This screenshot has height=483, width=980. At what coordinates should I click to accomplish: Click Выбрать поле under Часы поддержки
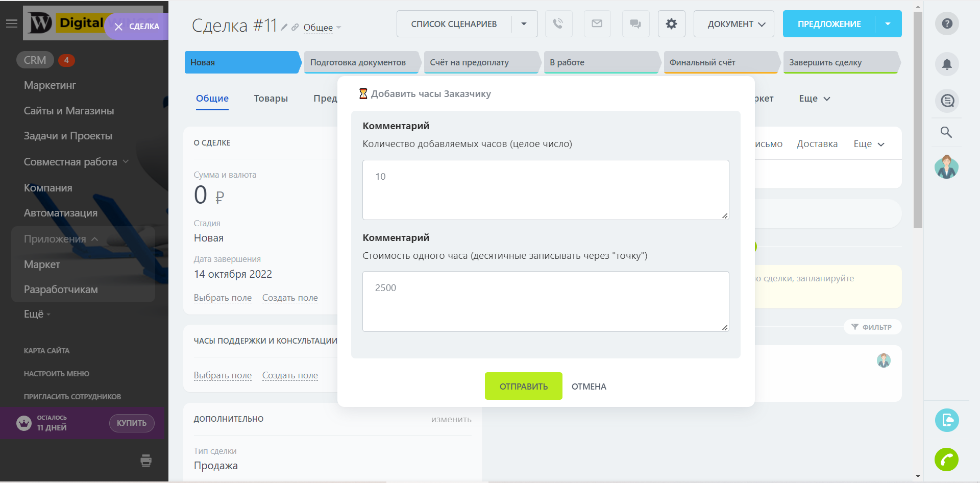point(223,375)
